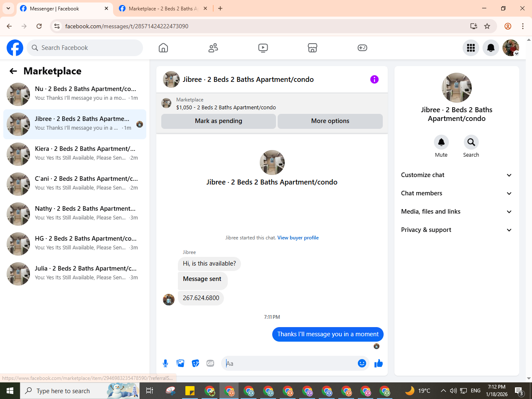
Task: Bookmark page with star icon
Action: (x=487, y=26)
